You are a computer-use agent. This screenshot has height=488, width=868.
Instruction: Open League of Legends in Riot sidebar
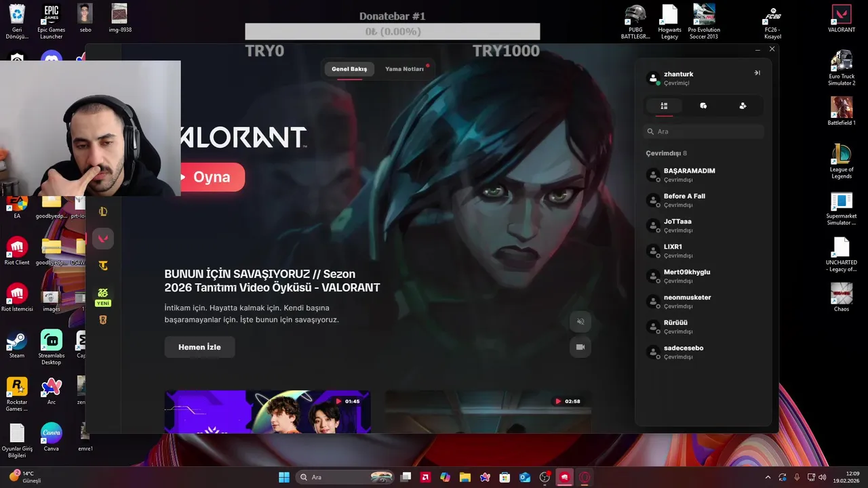(x=103, y=211)
